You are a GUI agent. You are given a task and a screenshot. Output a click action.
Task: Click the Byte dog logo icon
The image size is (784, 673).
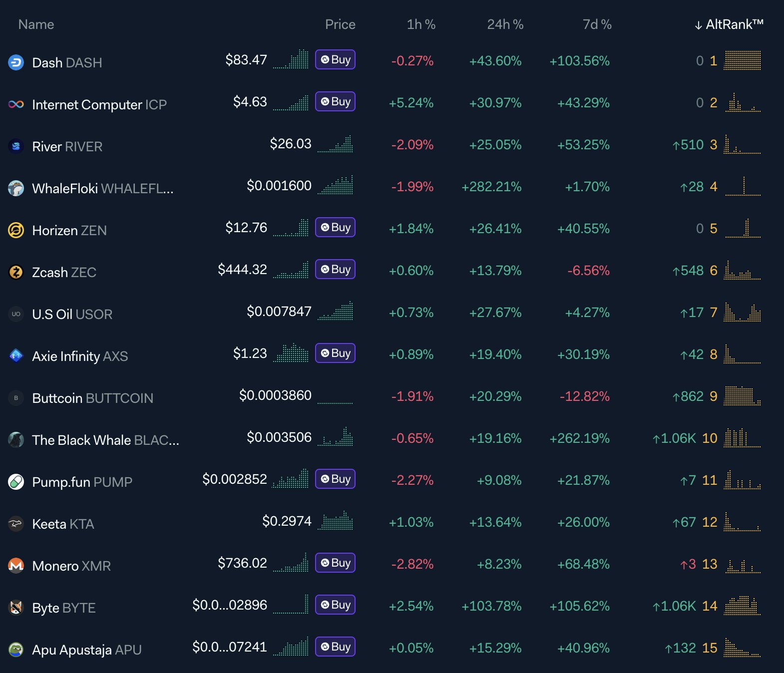pyautogui.click(x=16, y=608)
